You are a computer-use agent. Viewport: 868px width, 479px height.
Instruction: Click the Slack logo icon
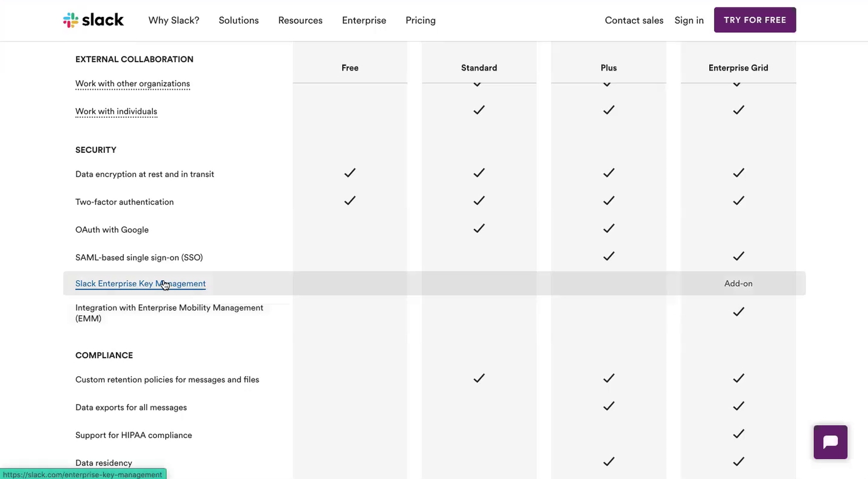click(x=71, y=20)
